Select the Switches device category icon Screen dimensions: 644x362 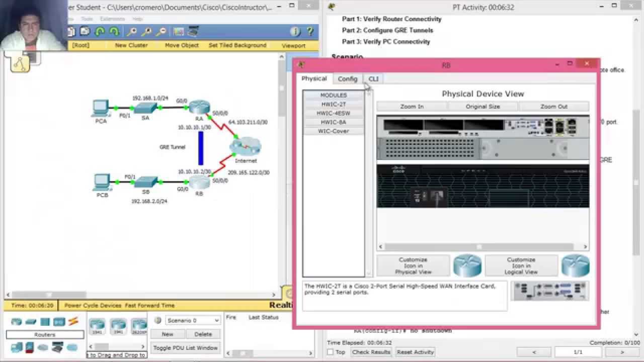click(31, 321)
